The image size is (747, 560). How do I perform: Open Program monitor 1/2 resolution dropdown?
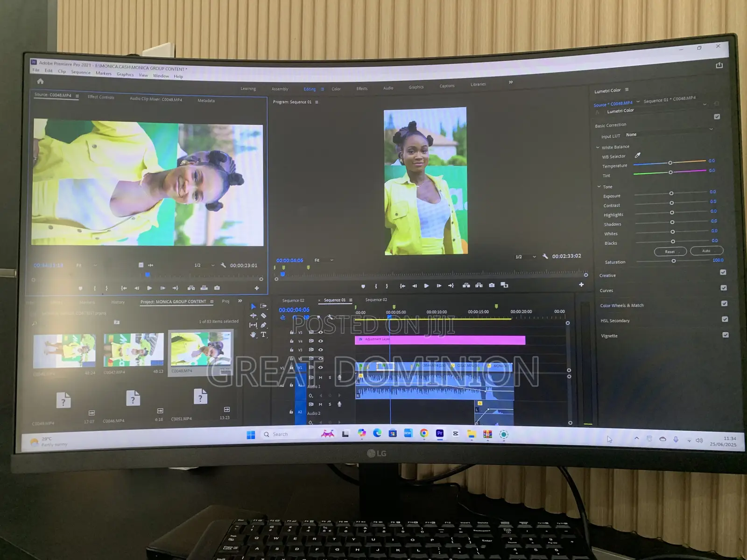coord(526,257)
